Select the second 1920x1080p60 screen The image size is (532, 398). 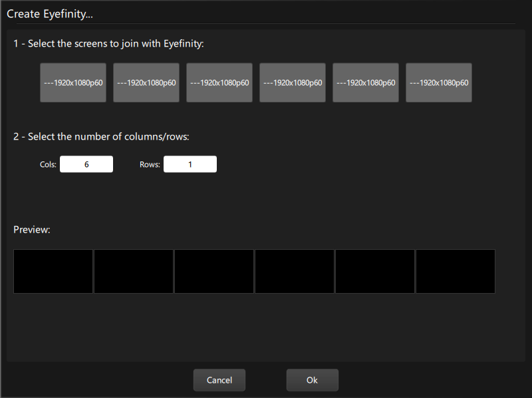(146, 82)
